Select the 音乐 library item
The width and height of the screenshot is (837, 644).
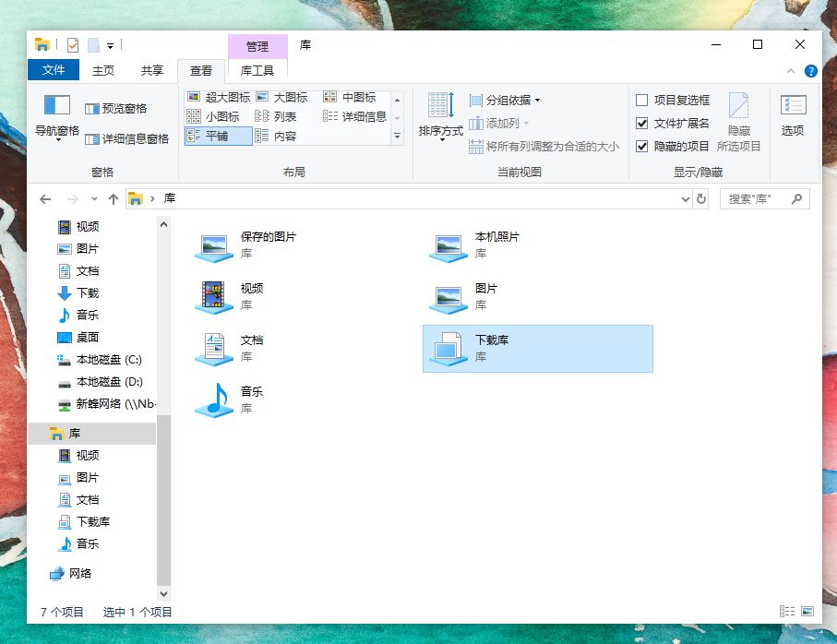click(230, 400)
